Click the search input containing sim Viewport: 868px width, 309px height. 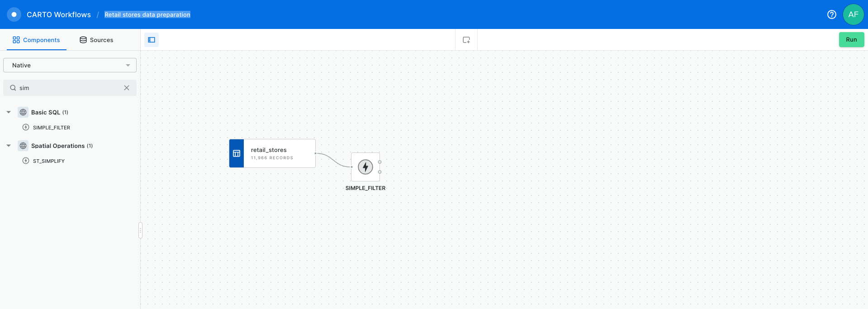click(x=70, y=88)
